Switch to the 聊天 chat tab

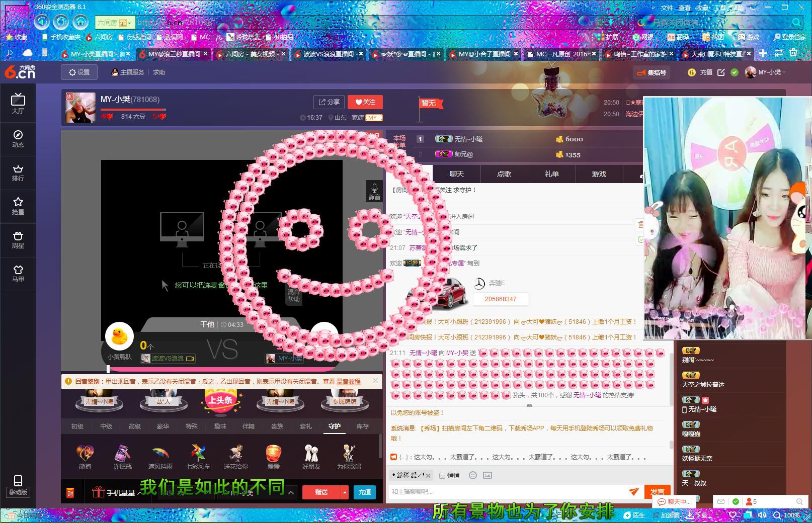457,174
